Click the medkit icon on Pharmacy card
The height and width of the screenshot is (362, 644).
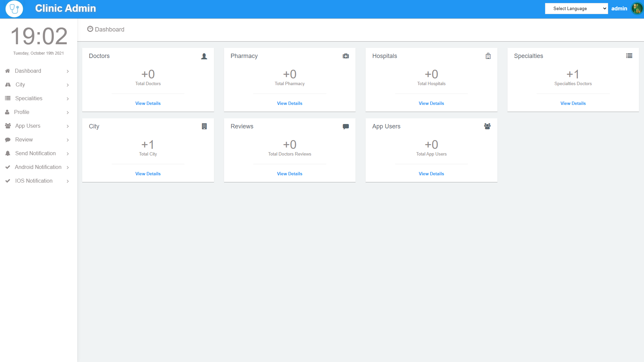click(346, 56)
